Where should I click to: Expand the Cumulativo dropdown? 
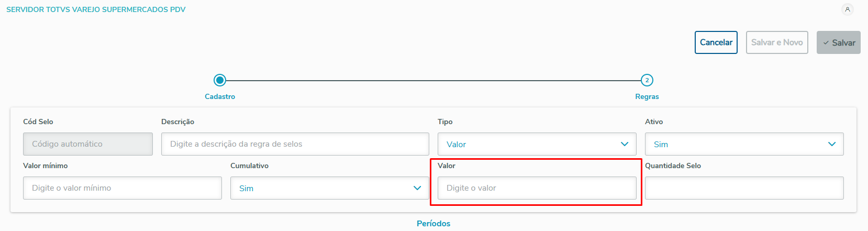pos(417,188)
